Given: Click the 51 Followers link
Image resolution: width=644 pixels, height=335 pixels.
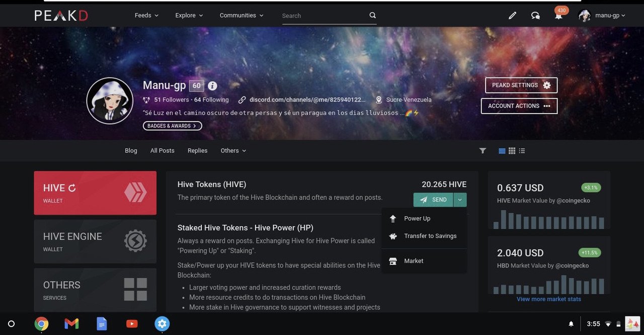Looking at the screenshot, I should 172,100.
